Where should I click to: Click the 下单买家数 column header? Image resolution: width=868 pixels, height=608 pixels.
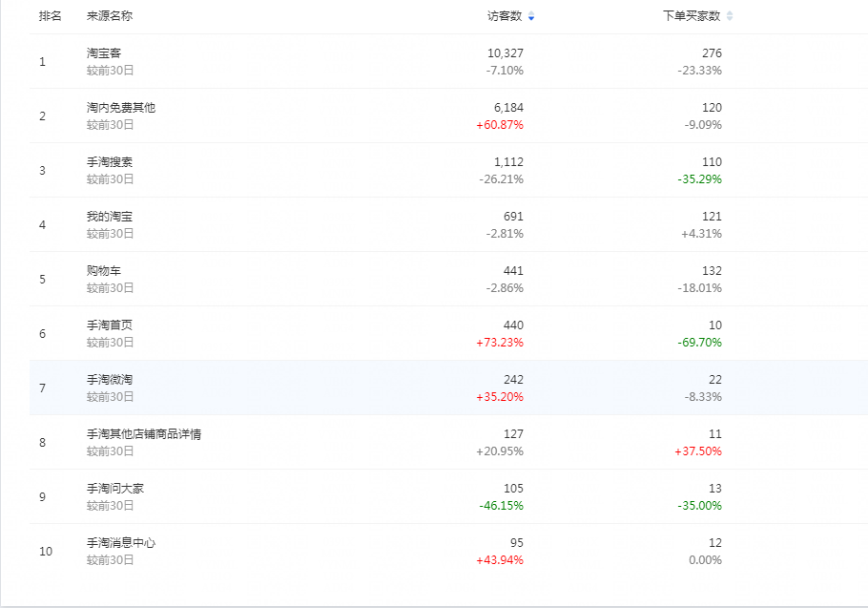tap(692, 16)
